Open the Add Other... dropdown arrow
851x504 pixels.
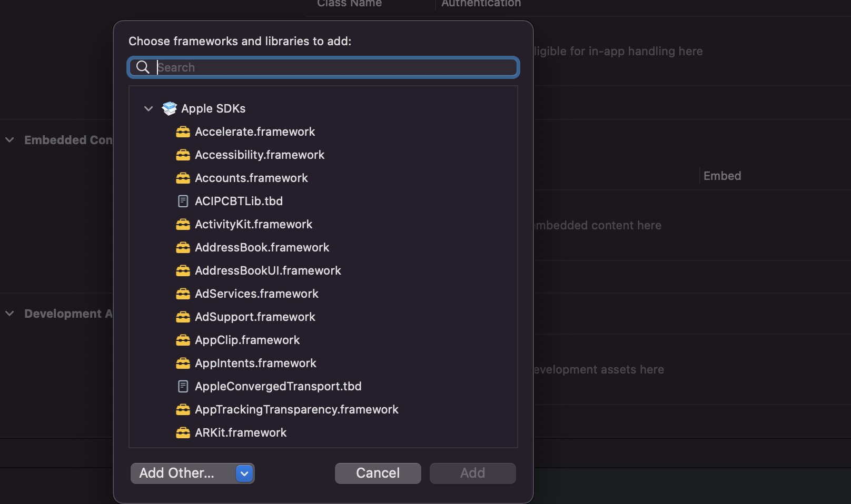pyautogui.click(x=244, y=473)
